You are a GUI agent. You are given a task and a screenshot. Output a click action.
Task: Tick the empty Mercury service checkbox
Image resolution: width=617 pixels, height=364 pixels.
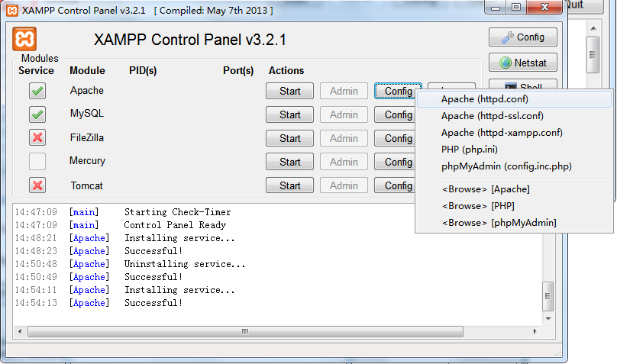click(37, 161)
